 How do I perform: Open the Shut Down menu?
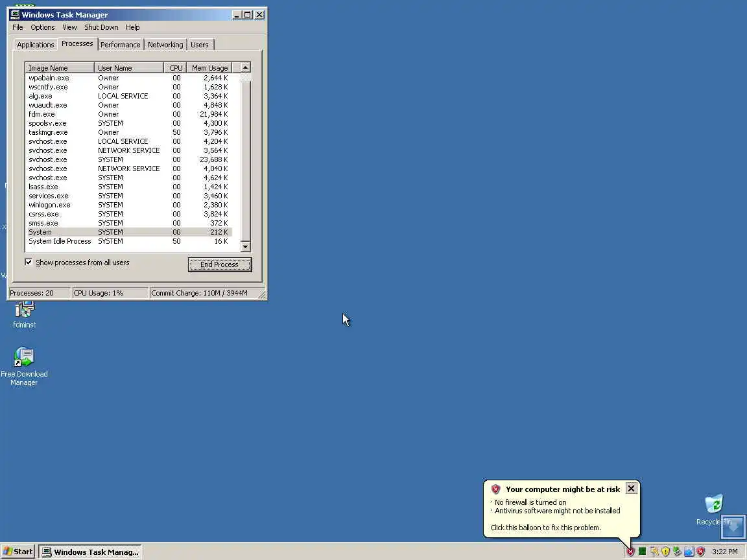coord(101,27)
